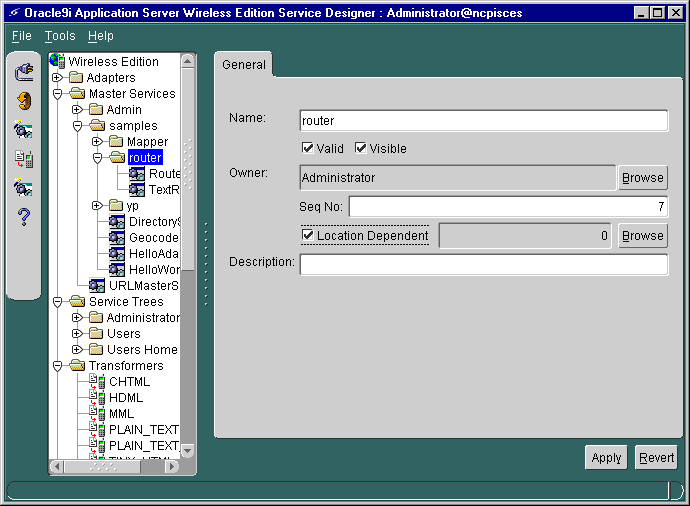Expand the Users Home node
The width and height of the screenshot is (690, 506).
tap(77, 349)
